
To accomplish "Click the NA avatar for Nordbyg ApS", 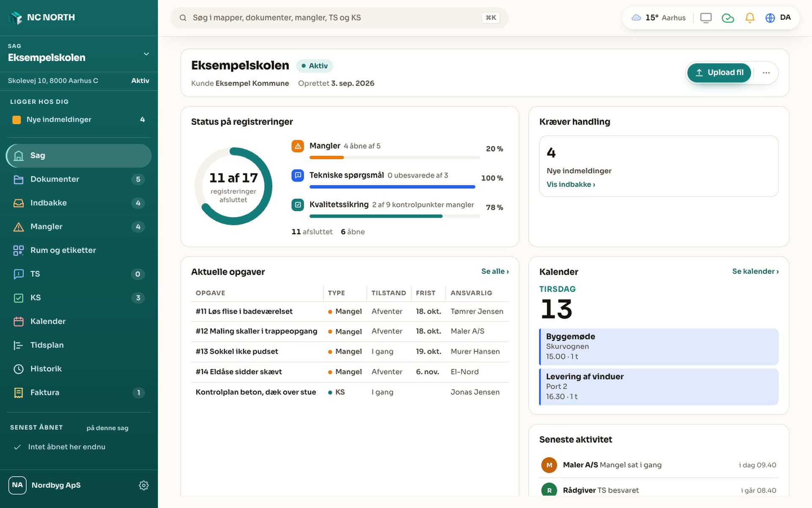I will [17, 485].
